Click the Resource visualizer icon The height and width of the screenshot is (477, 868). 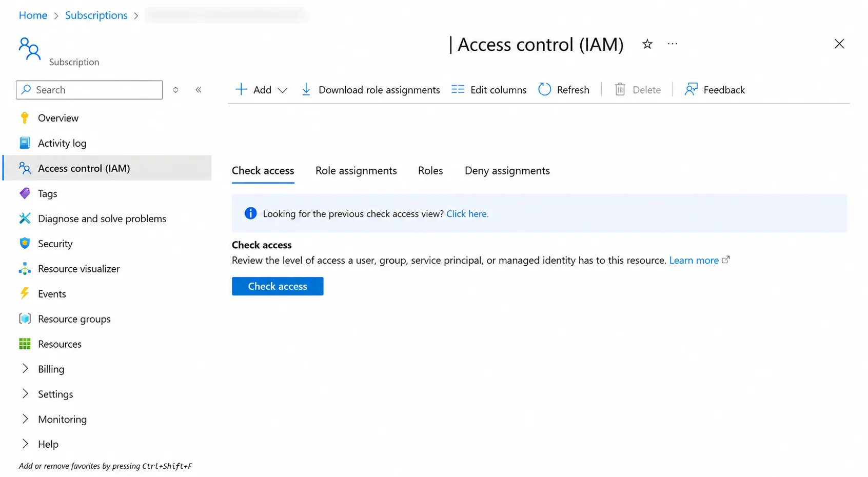(25, 269)
